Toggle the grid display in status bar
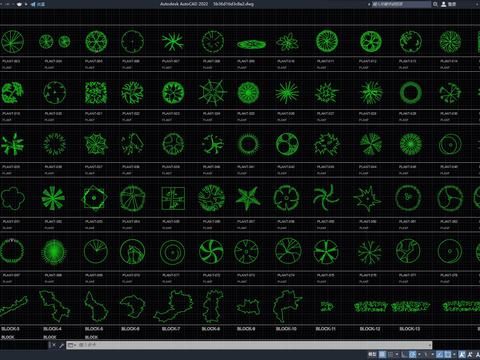Image resolution: width=480 pixels, height=360 pixels. point(382,354)
